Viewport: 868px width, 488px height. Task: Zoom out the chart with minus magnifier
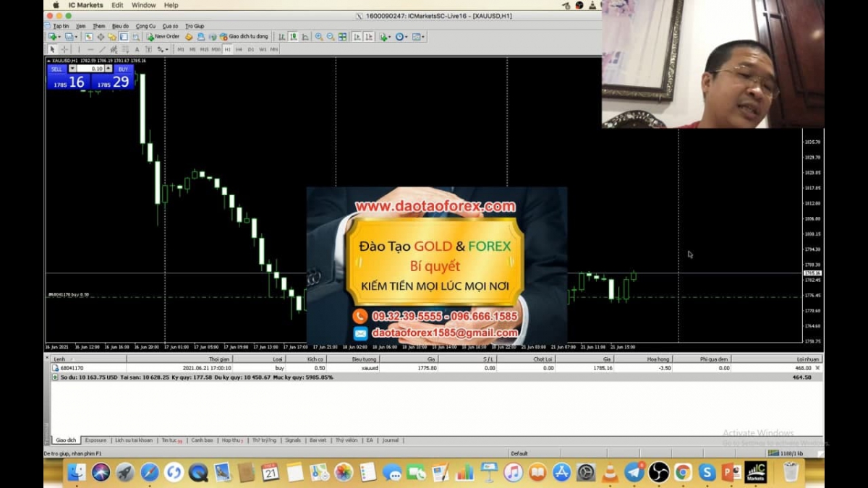click(x=331, y=36)
